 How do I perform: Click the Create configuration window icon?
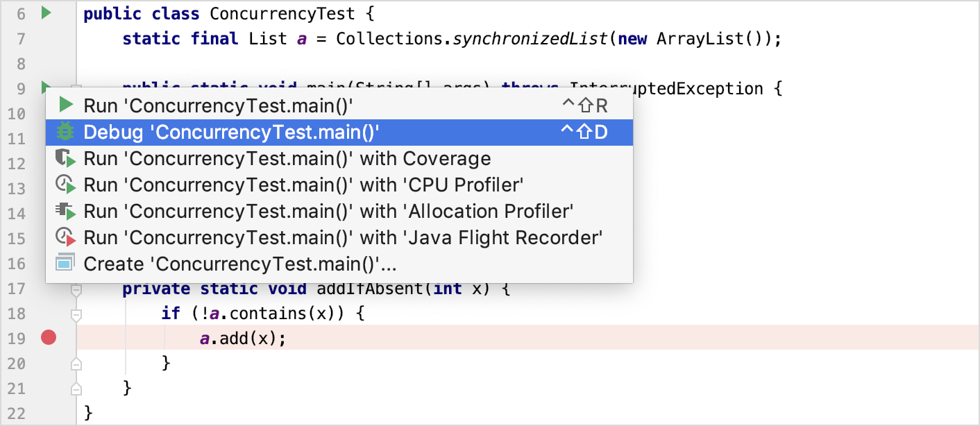[65, 264]
